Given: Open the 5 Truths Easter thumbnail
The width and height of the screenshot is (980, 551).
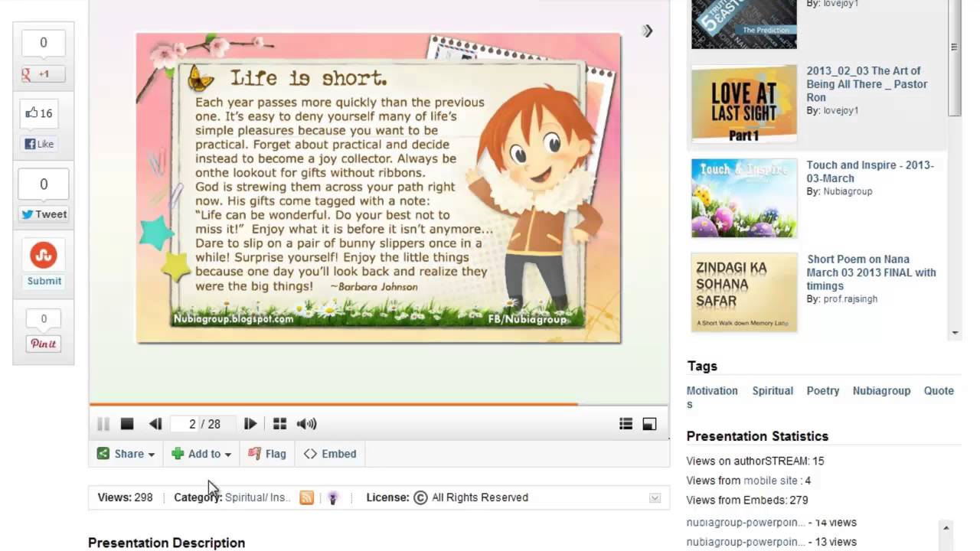Looking at the screenshot, I should [744, 24].
